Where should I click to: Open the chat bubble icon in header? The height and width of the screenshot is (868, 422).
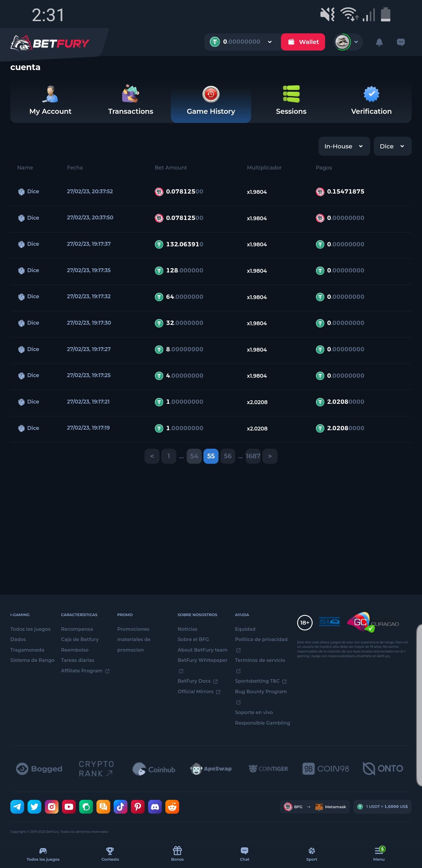(400, 42)
